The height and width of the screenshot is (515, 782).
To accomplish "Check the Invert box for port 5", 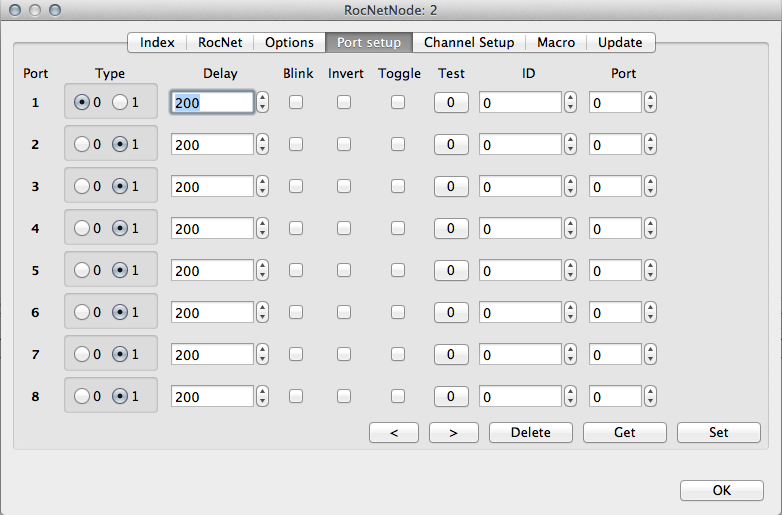I will click(x=344, y=270).
